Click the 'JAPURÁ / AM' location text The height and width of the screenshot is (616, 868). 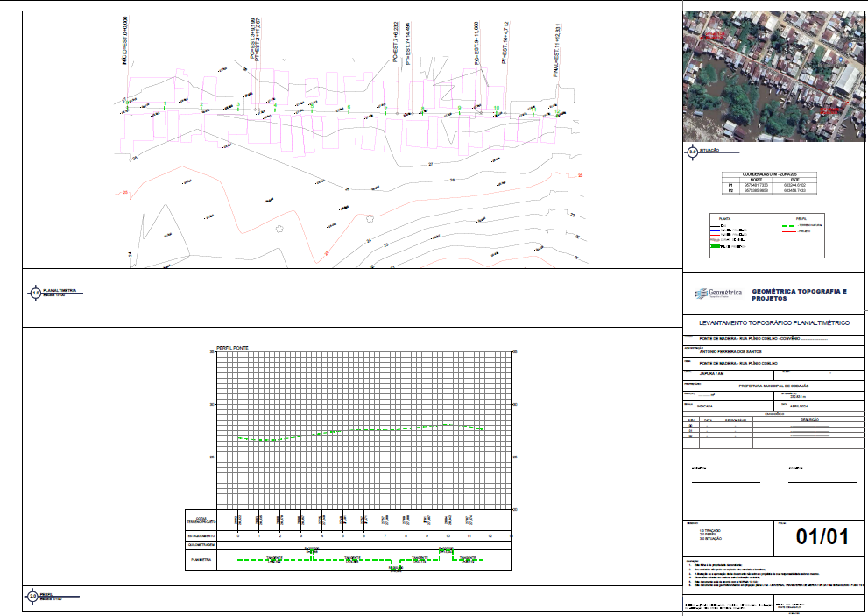[x=711, y=374]
